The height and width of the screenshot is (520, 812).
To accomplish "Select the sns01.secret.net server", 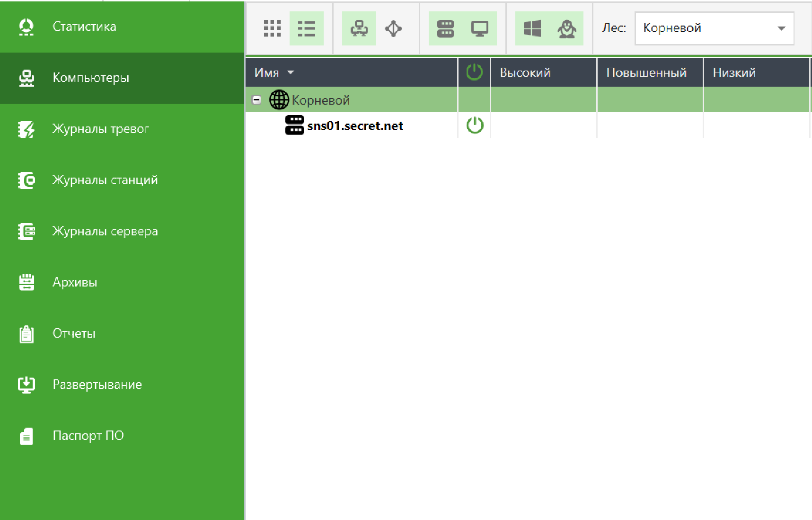I will click(355, 126).
